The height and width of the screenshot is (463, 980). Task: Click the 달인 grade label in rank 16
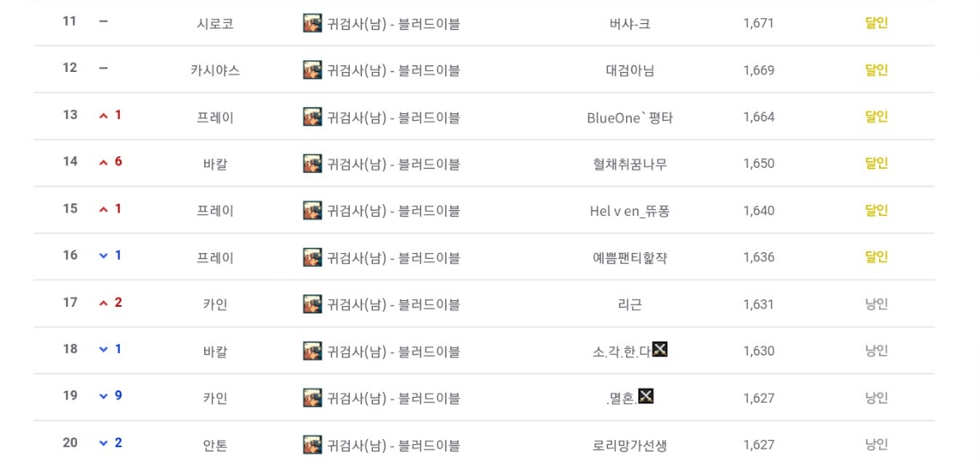877,257
